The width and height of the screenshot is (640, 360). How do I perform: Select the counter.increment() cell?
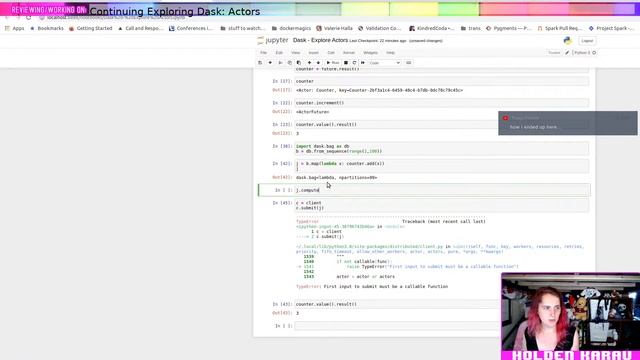point(442,103)
